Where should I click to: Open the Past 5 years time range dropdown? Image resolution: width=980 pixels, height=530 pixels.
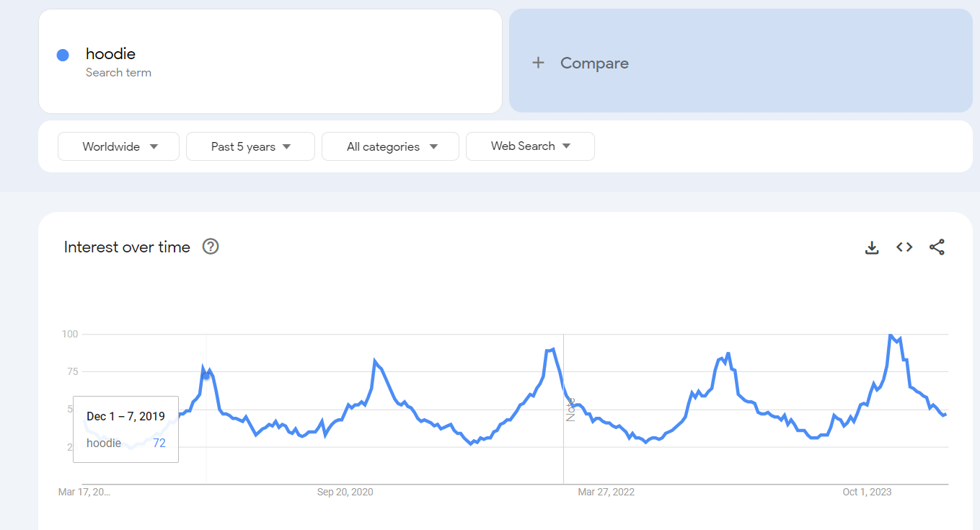250,146
